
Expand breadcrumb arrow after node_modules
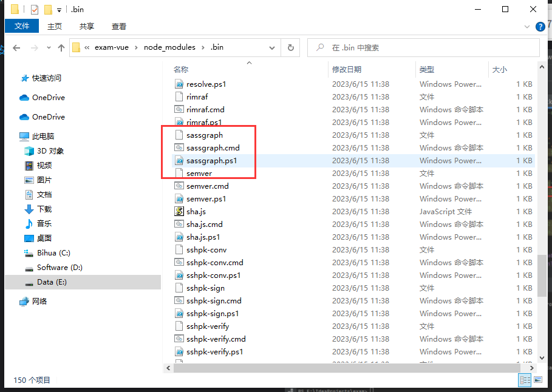203,47
